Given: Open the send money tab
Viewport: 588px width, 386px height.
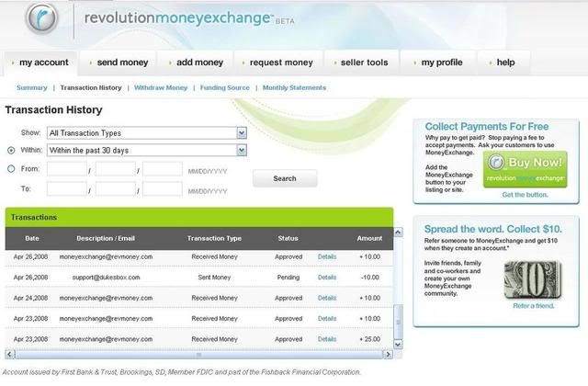Looking at the screenshot, I should [118, 62].
